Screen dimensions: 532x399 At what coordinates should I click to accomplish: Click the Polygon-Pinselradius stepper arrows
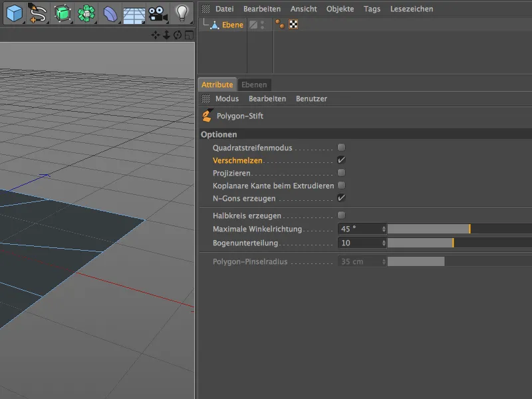point(384,261)
